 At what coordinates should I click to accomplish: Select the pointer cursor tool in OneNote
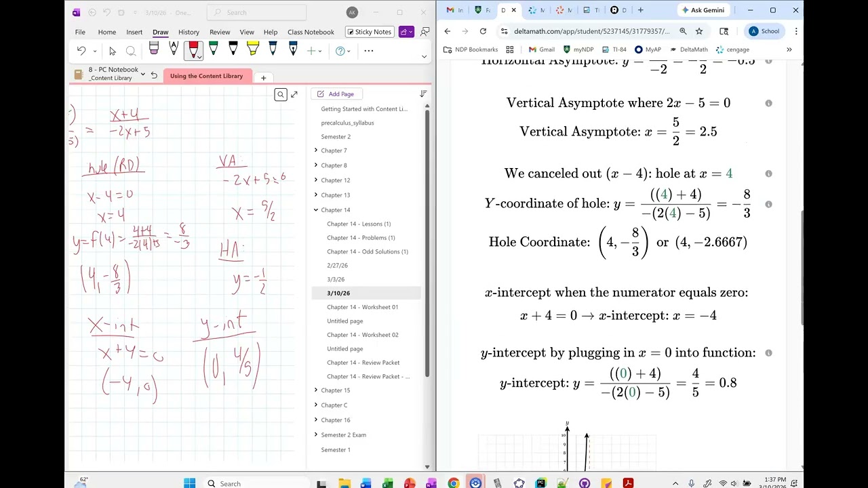coord(113,51)
